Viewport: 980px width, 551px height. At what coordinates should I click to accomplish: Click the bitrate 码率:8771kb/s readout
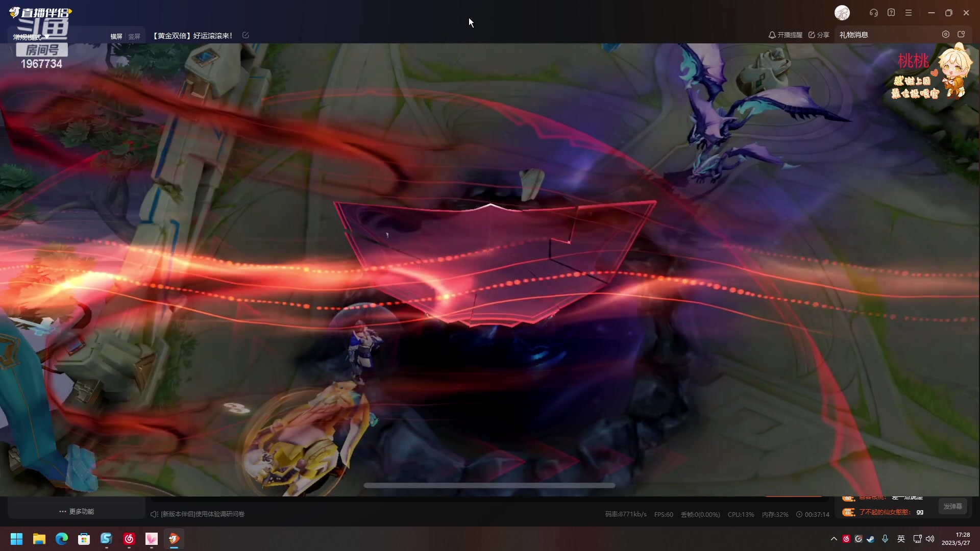click(x=626, y=514)
